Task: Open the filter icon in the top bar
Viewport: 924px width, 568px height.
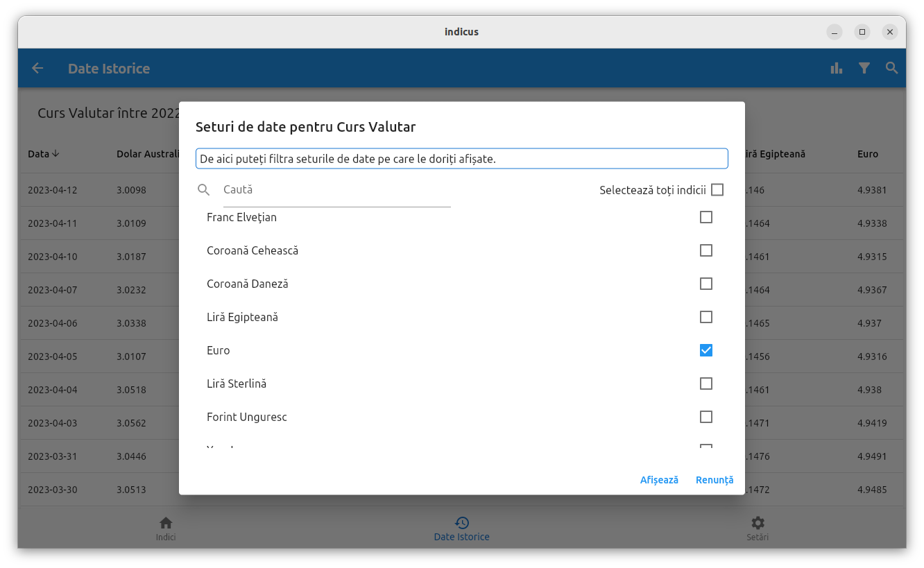Action: pos(864,68)
